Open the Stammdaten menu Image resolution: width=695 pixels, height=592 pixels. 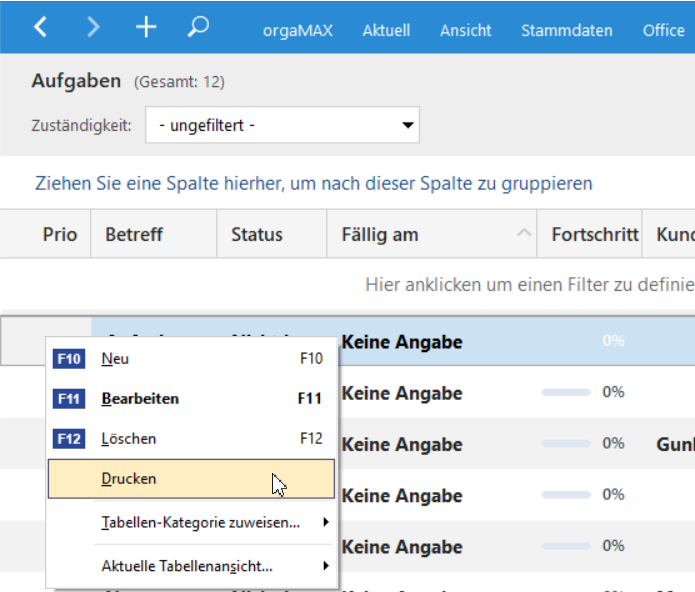click(566, 30)
